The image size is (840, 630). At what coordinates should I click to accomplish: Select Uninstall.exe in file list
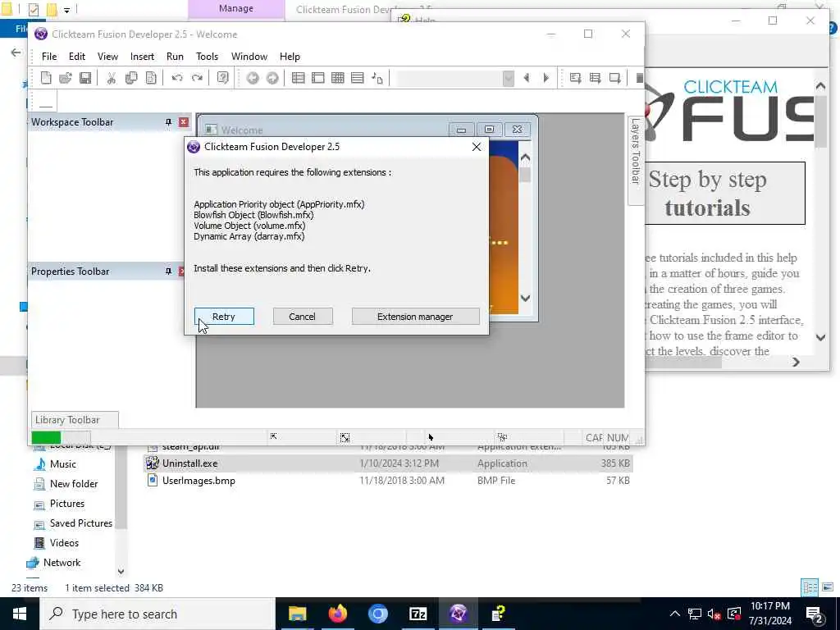tap(388, 463)
